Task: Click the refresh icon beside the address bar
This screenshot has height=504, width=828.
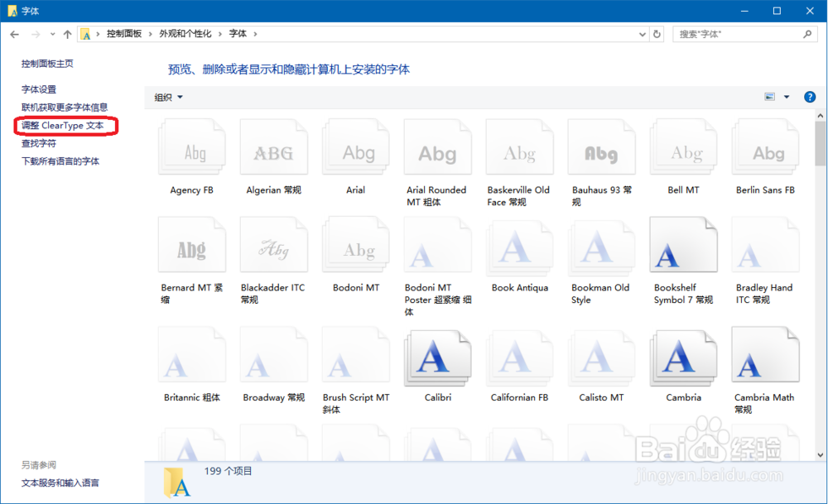Action: (657, 34)
